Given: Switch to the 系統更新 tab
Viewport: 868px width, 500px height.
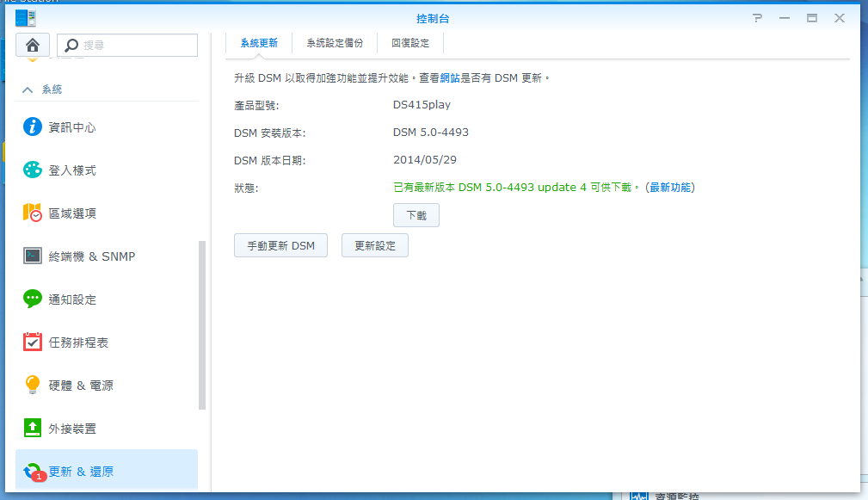Looking at the screenshot, I should (259, 43).
